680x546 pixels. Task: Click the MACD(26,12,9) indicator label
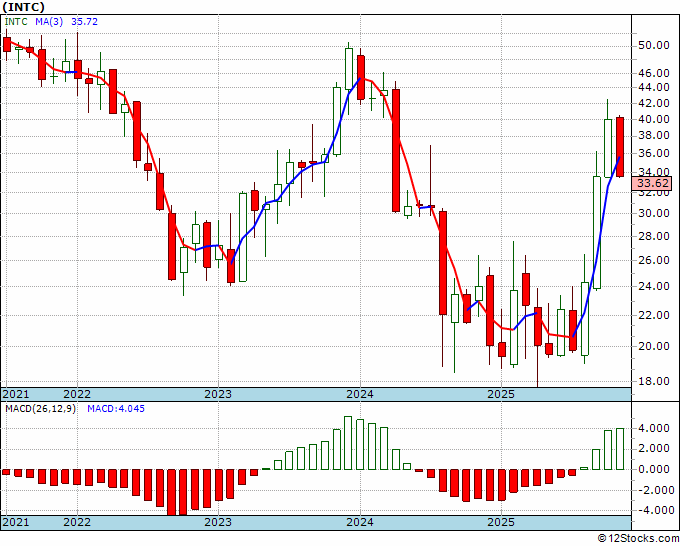pos(40,409)
